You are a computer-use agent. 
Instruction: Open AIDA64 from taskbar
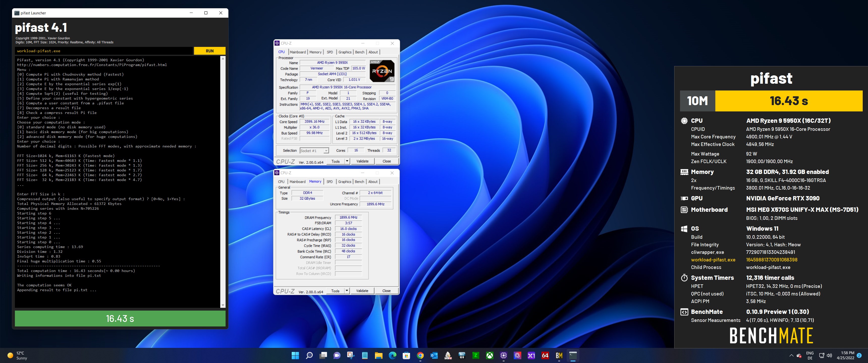coord(545,355)
